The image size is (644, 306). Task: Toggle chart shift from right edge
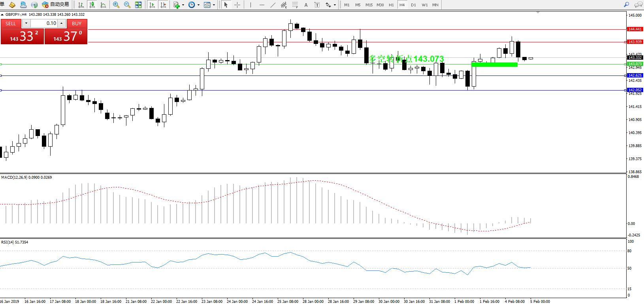[x=163, y=5]
